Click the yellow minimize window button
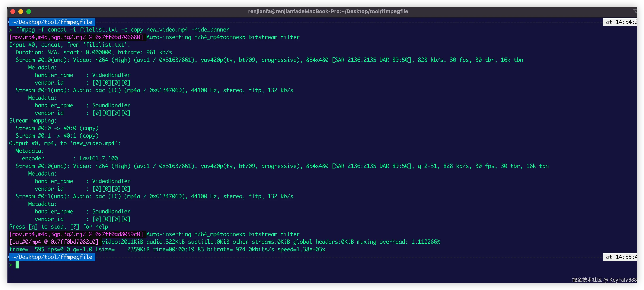This screenshot has height=290, width=644. click(21, 12)
